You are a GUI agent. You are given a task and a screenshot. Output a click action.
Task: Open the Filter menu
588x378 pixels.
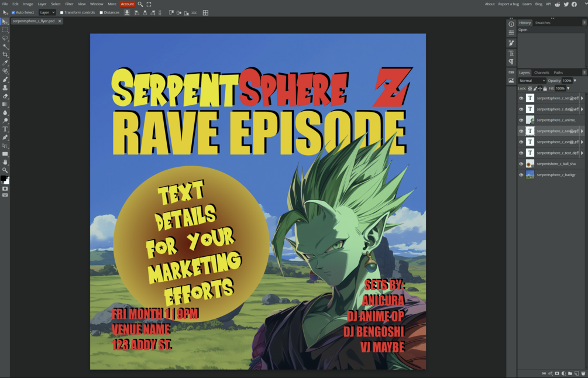pos(70,4)
